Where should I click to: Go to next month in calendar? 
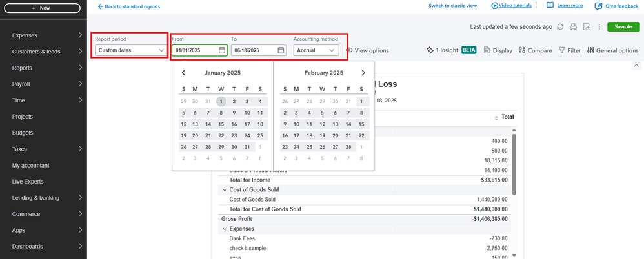point(363,73)
